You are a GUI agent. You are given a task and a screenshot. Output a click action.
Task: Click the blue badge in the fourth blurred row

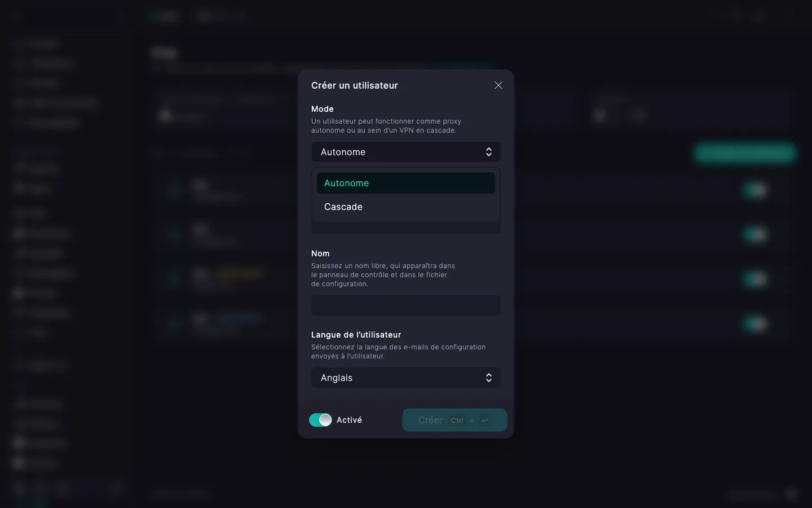(239, 318)
